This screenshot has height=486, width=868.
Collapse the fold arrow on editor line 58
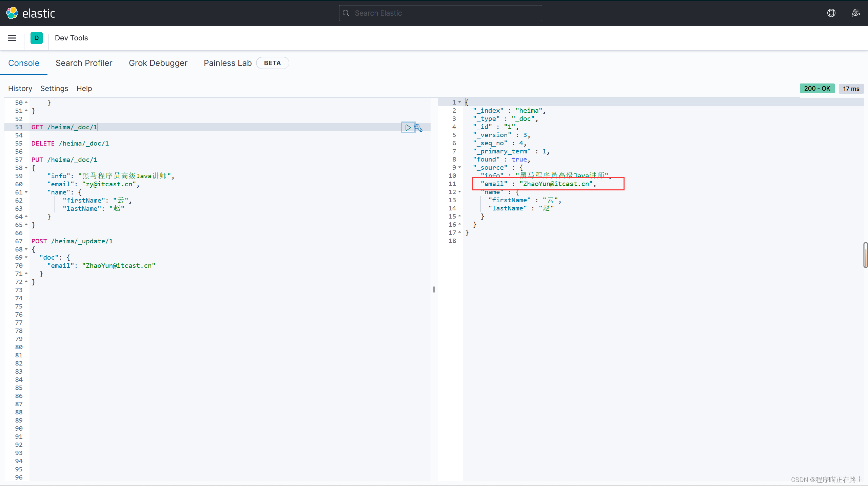tap(26, 168)
